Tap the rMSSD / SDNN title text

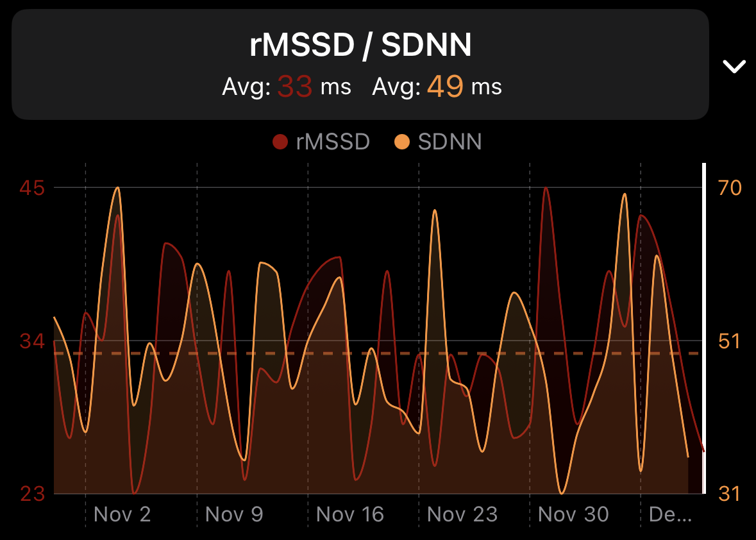tap(360, 46)
